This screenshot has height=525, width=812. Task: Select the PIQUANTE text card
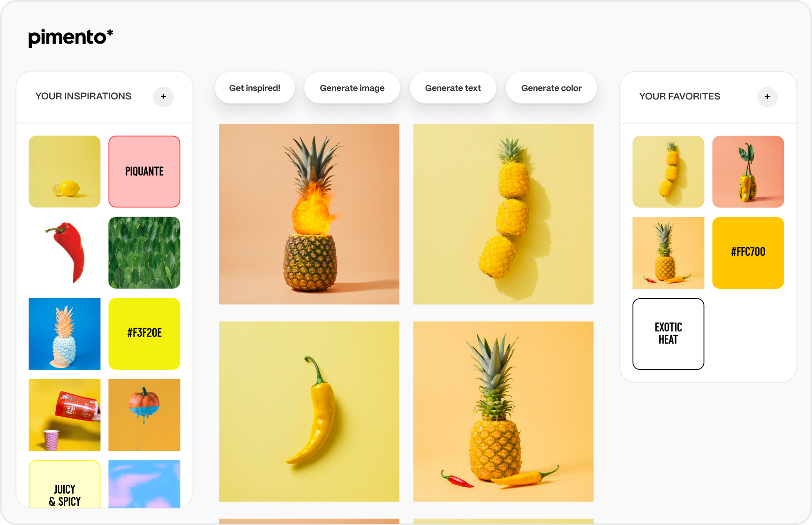[144, 172]
